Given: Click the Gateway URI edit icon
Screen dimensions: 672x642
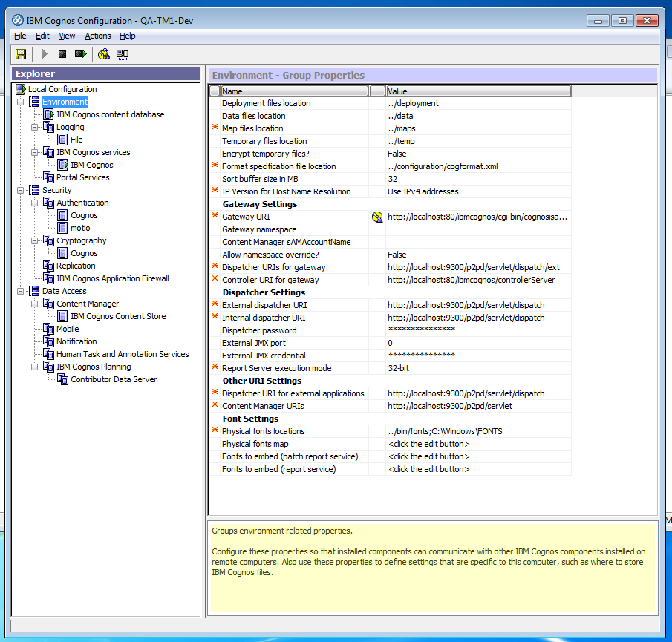Looking at the screenshot, I should point(377,217).
